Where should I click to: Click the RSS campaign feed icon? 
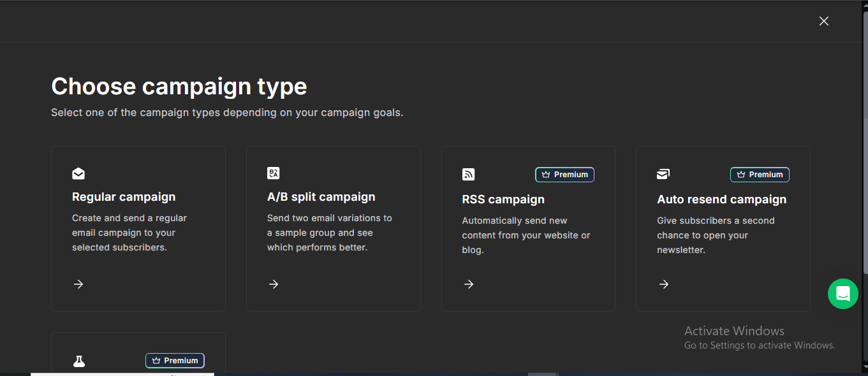[469, 175]
